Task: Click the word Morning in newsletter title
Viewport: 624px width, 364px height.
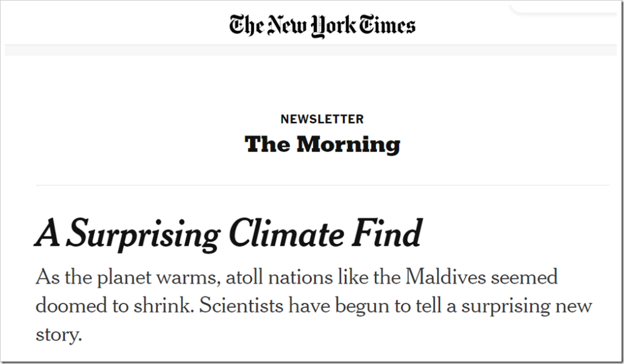Action: (x=348, y=144)
